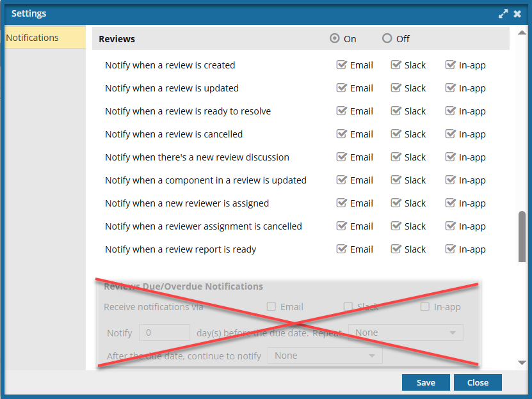Uncheck Slack for review is updated
The width and height of the screenshot is (532, 399).
click(396, 88)
